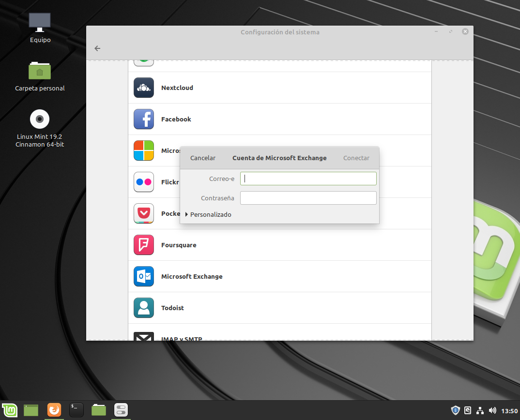Image resolution: width=520 pixels, height=420 pixels.
Task: Select the Todoist account icon
Action: tap(144, 308)
